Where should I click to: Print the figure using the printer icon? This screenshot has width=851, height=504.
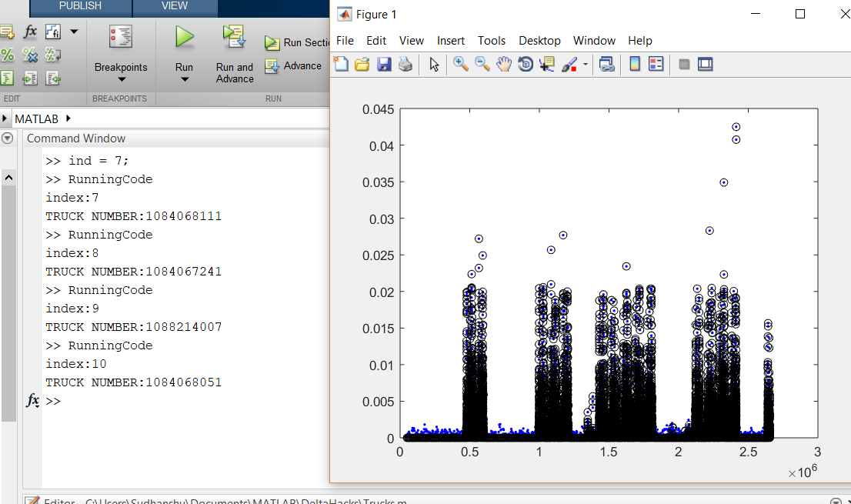point(405,65)
